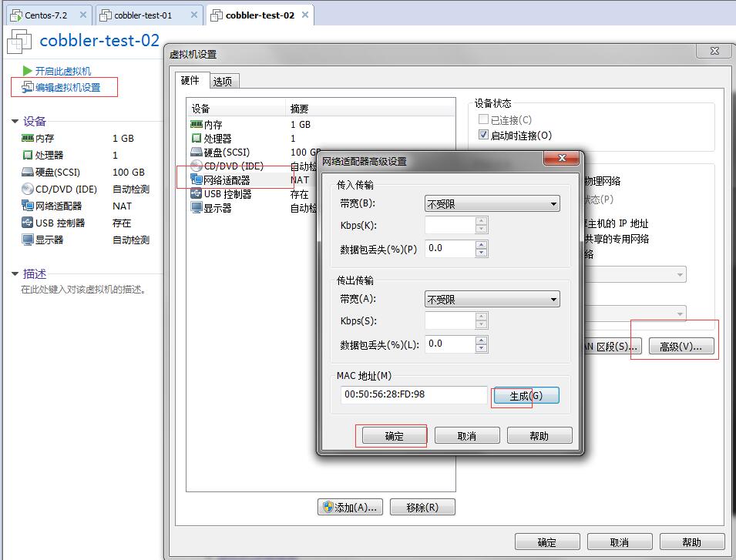The width and height of the screenshot is (736, 560).
Task: Click the incoming Kbps(K) input field
Action: 450,225
